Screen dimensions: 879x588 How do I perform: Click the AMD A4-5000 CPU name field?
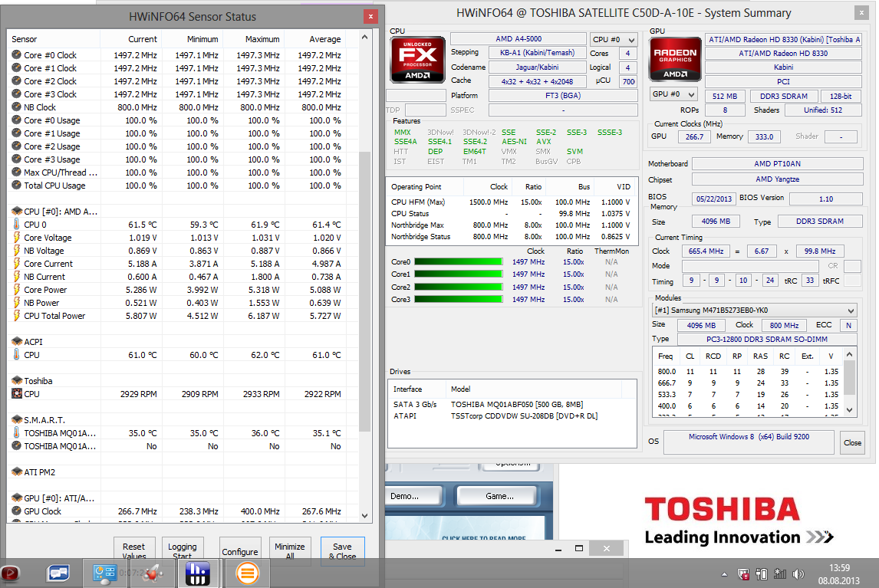519,38
